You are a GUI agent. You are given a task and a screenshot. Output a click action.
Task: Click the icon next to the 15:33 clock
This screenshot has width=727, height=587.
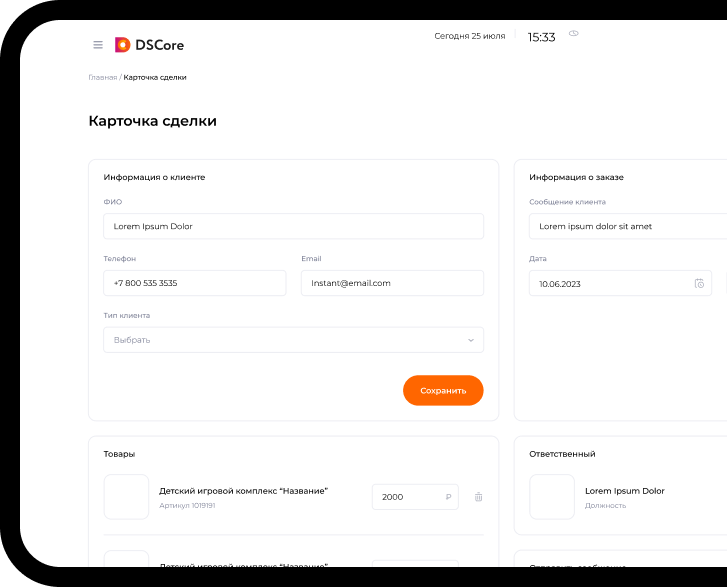click(x=574, y=33)
